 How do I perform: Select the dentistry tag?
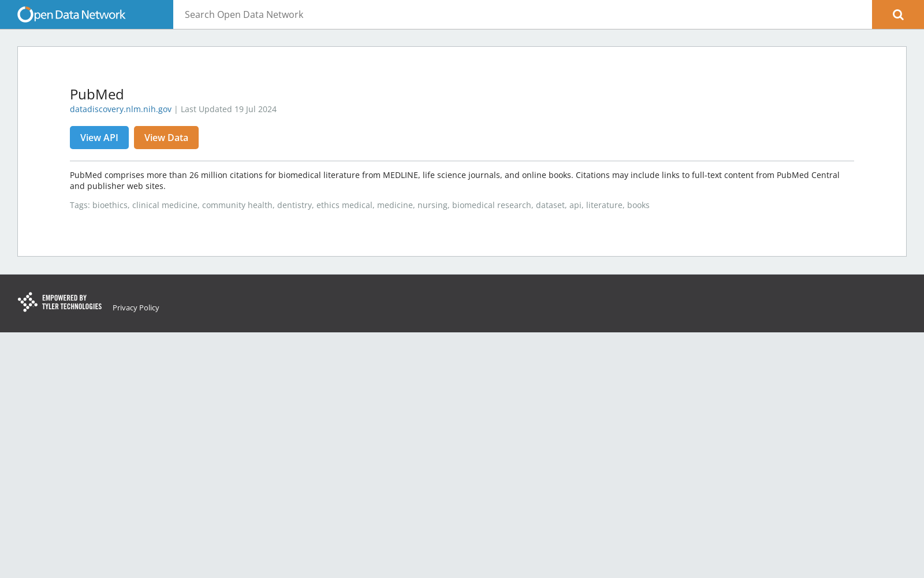pyautogui.click(x=295, y=205)
